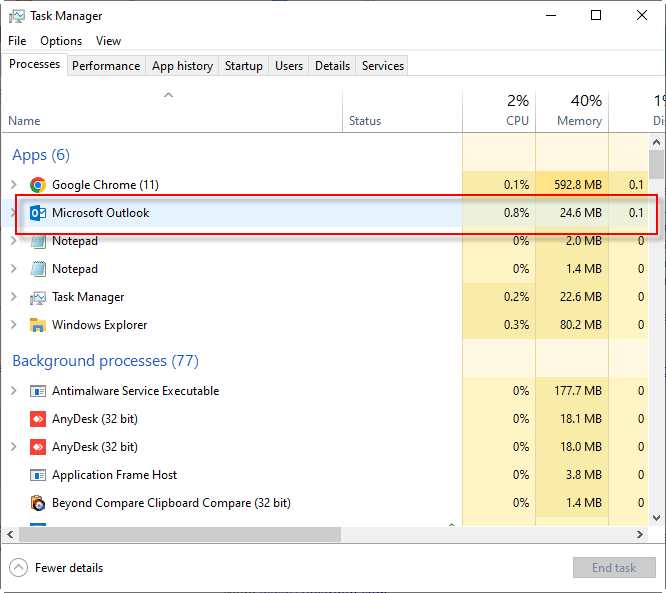The width and height of the screenshot is (666, 593).
Task: Click the Task Manager process row icon
Action: coord(38,297)
